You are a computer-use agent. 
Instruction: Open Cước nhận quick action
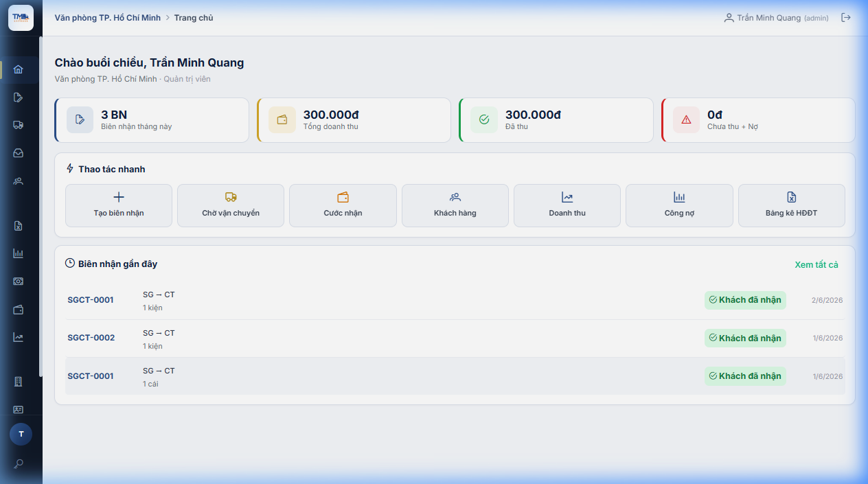343,205
